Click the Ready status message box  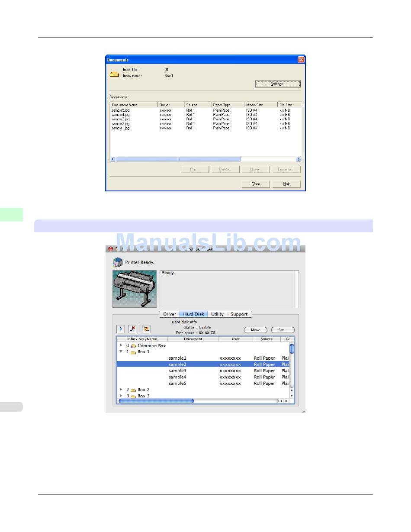click(229, 289)
